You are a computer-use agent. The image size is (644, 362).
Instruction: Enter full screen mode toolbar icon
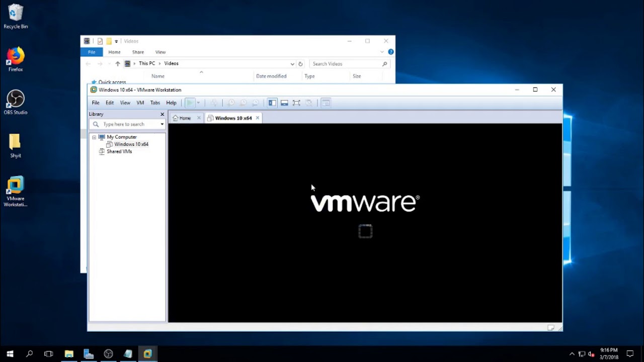click(296, 103)
